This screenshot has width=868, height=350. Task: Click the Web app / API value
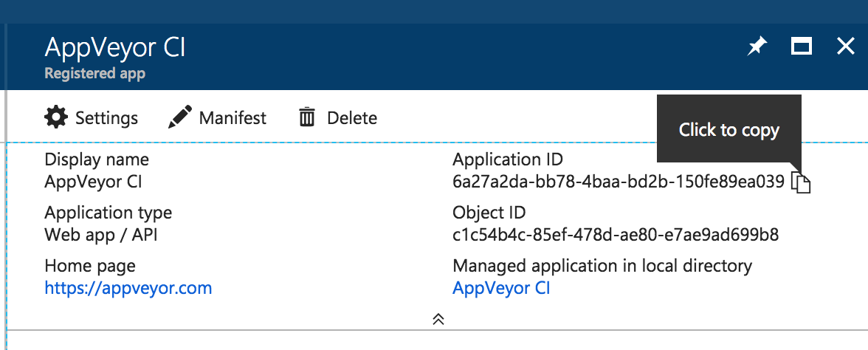(x=101, y=235)
